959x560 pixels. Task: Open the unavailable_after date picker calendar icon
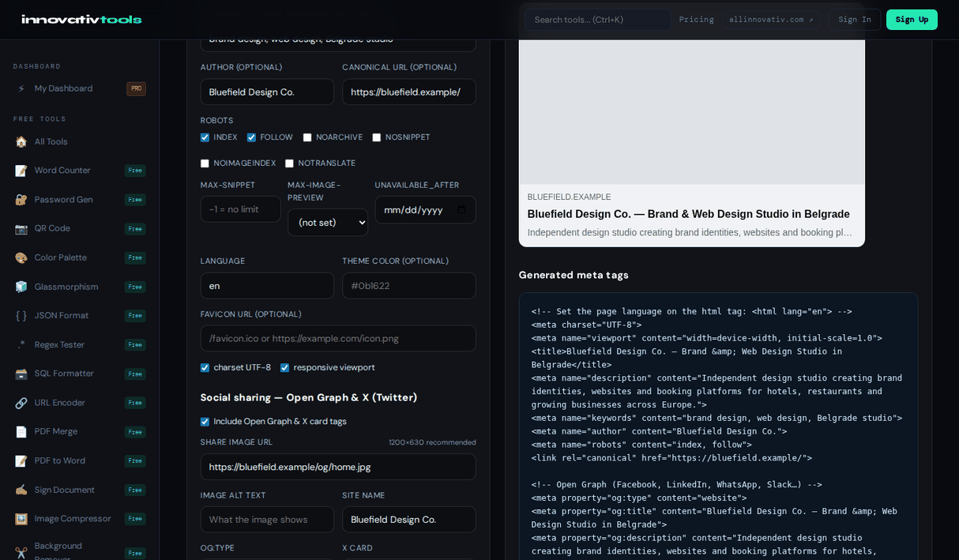[x=462, y=210]
